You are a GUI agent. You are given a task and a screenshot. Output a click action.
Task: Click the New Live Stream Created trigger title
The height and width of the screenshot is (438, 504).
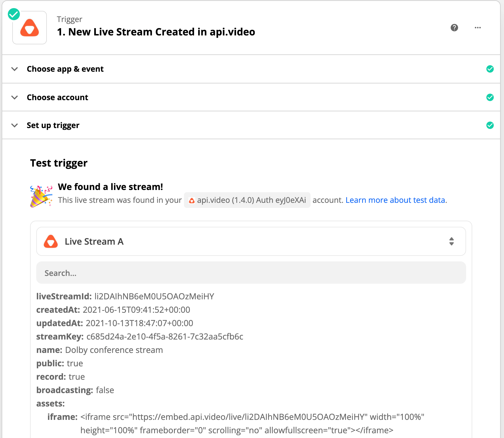click(x=156, y=32)
